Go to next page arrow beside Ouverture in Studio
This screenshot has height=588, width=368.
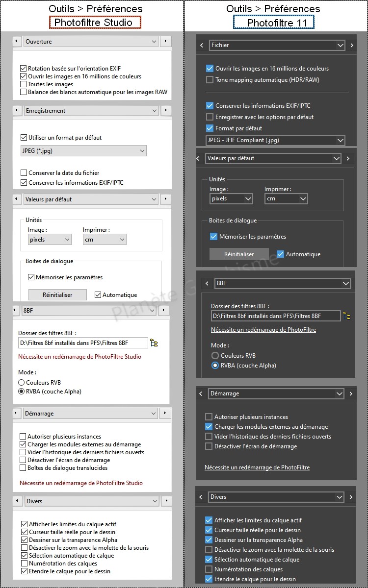tap(166, 42)
